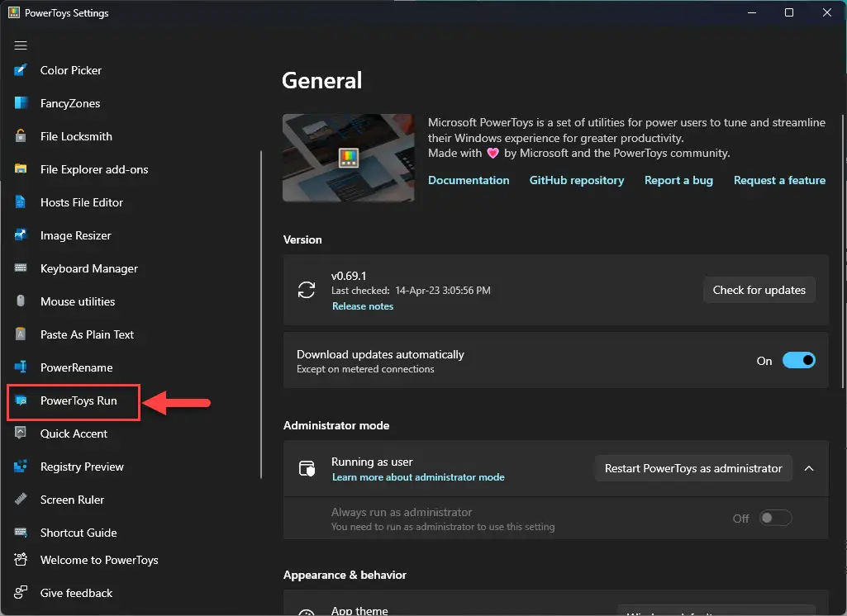The image size is (847, 616).
Task: Click Learn more about administrator mode link
Action: pos(418,477)
